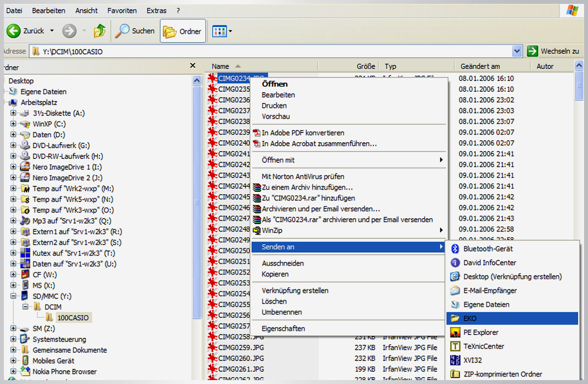The width and height of the screenshot is (588, 384).
Task: Click the folder-up arrow icon
Action: coord(99,31)
